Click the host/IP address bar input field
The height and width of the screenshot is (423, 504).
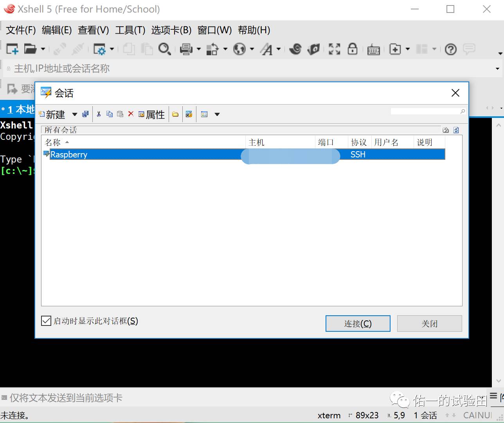[x=250, y=69]
